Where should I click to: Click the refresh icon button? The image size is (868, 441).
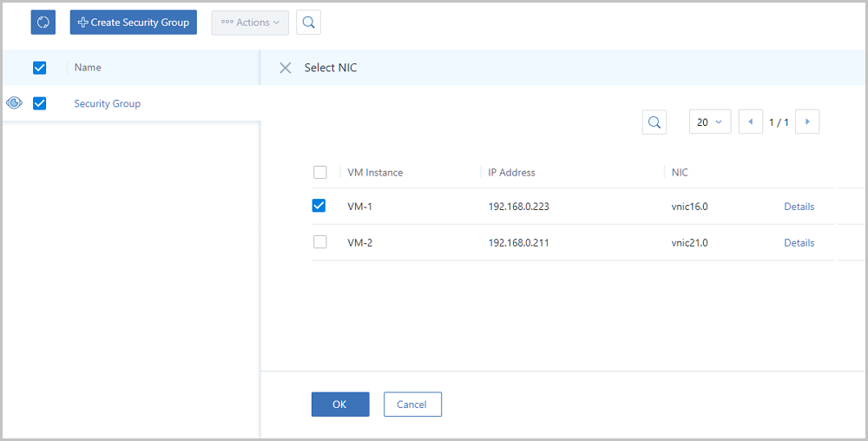pos(43,22)
